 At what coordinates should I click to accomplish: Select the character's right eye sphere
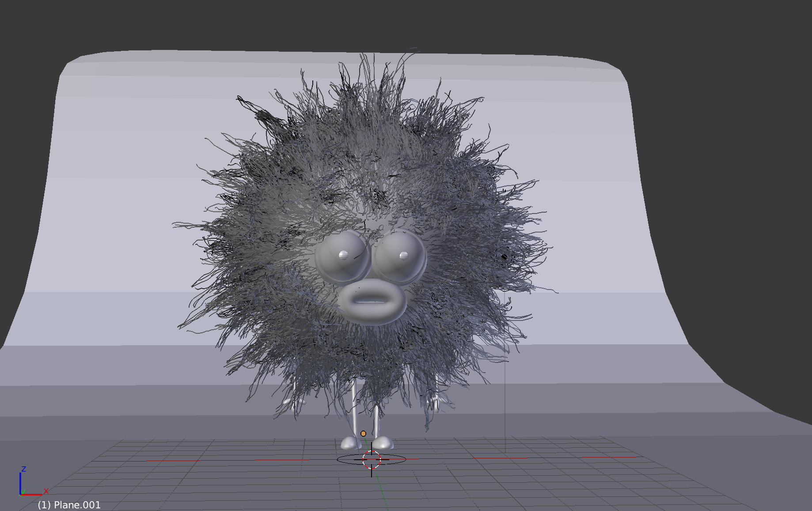(x=400, y=256)
